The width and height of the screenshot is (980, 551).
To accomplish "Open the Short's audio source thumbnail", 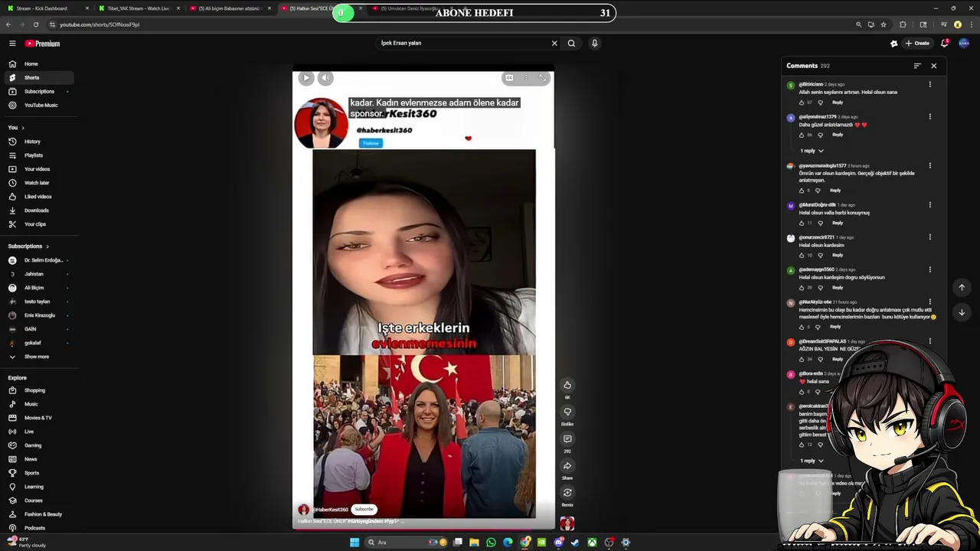I will pos(567,523).
